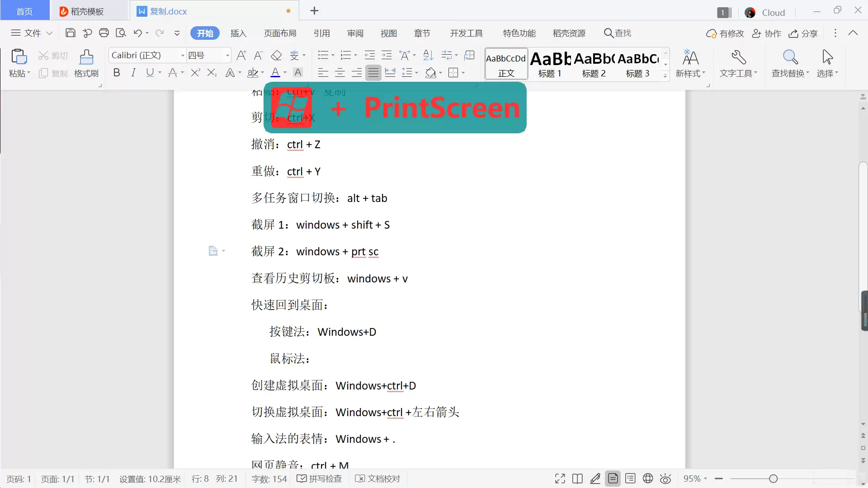Expand the styles gallery arrow

[x=665, y=76]
